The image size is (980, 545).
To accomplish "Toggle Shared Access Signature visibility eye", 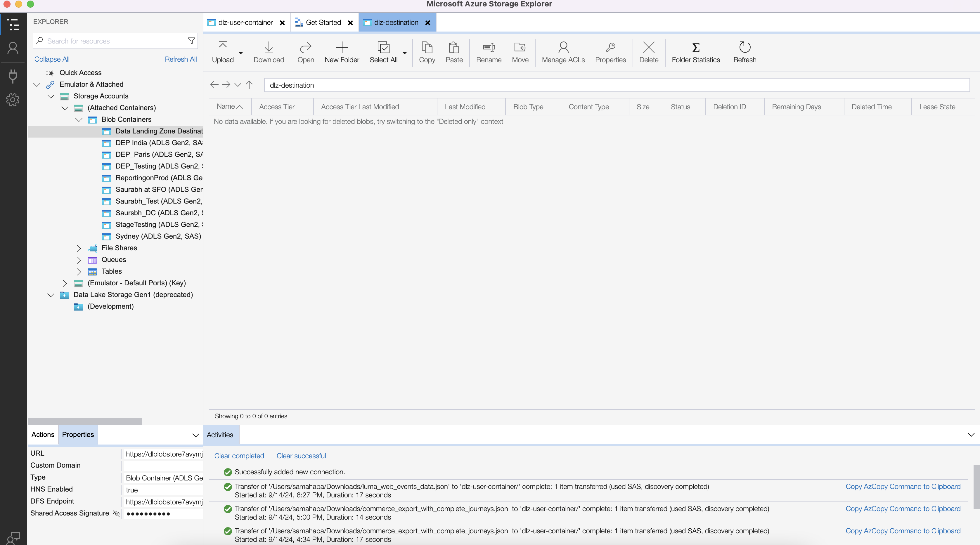I will (116, 513).
